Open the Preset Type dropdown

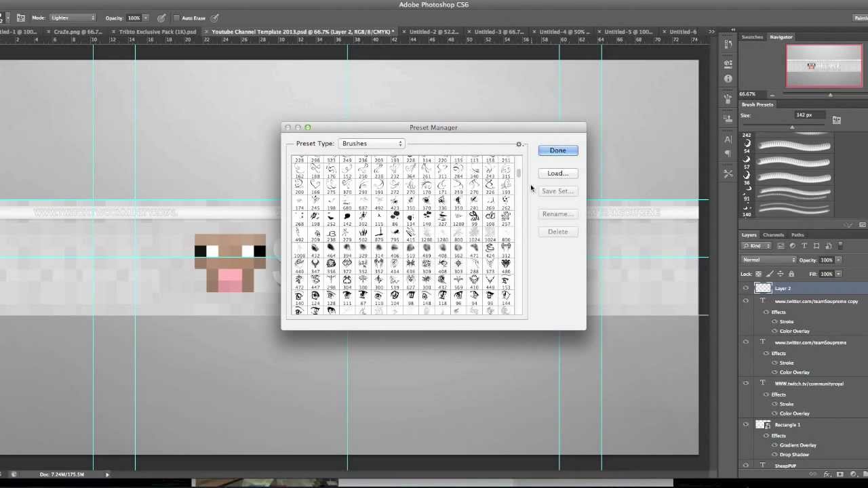(x=372, y=144)
